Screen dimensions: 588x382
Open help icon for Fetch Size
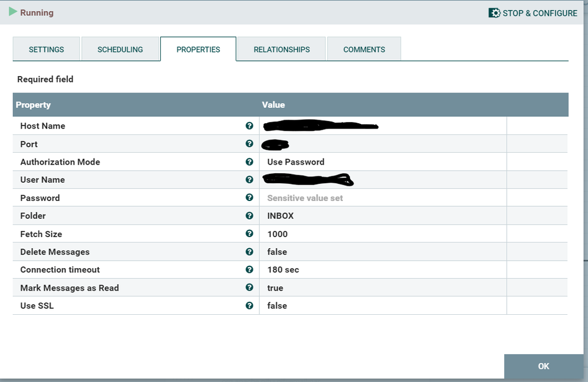249,233
